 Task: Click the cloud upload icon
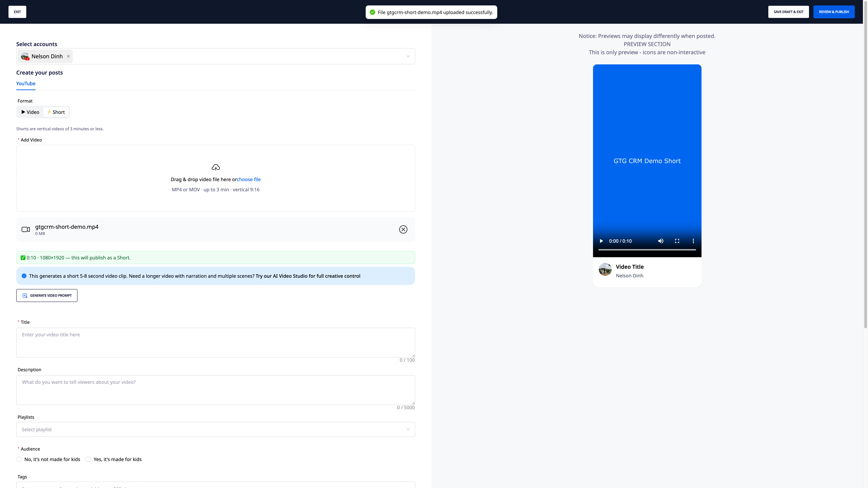(x=216, y=167)
